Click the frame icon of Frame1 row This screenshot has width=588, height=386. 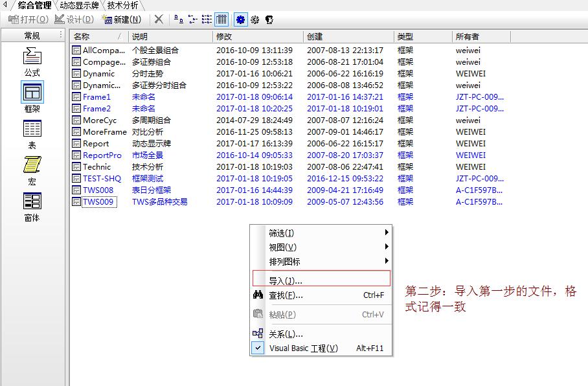(76, 96)
